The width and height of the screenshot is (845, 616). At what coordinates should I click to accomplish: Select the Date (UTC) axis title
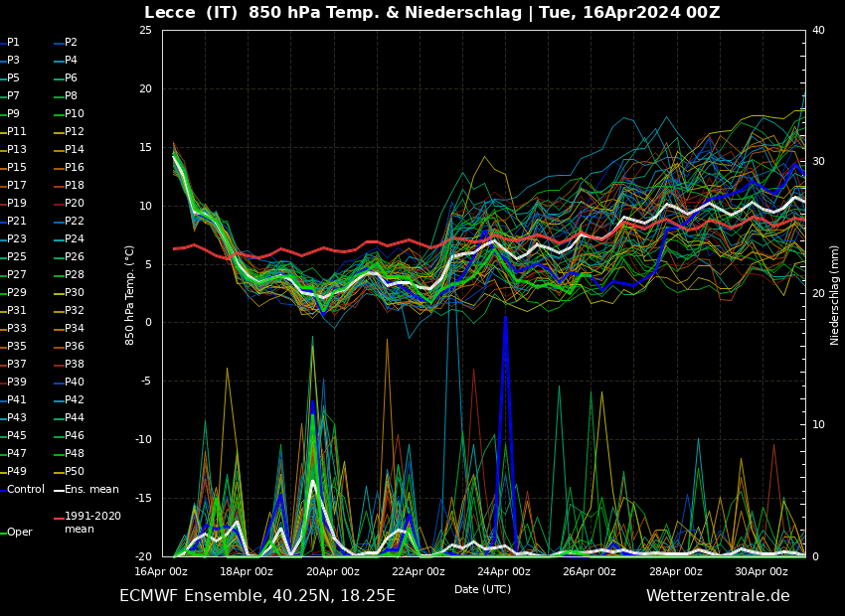(482, 589)
